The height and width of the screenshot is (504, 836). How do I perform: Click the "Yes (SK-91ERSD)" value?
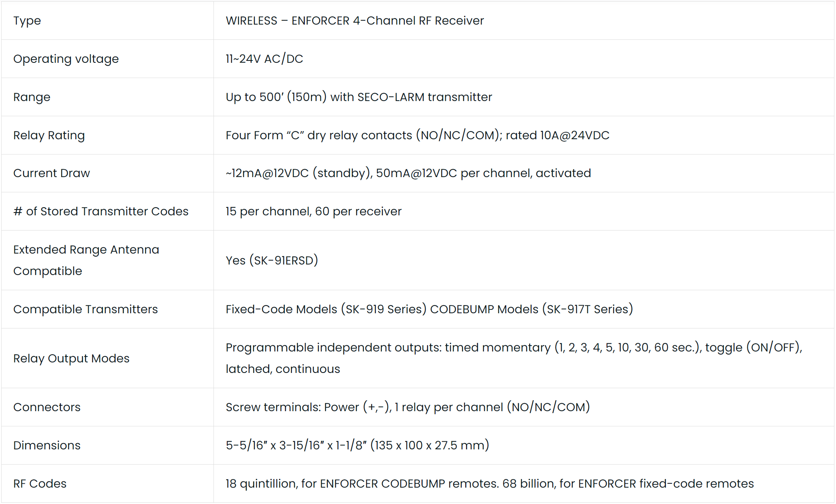272,260
